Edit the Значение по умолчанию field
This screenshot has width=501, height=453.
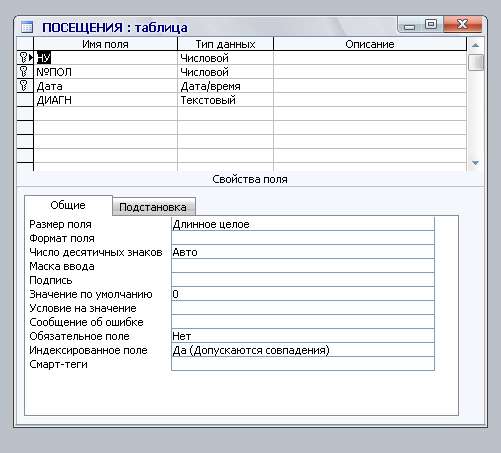click(x=303, y=294)
